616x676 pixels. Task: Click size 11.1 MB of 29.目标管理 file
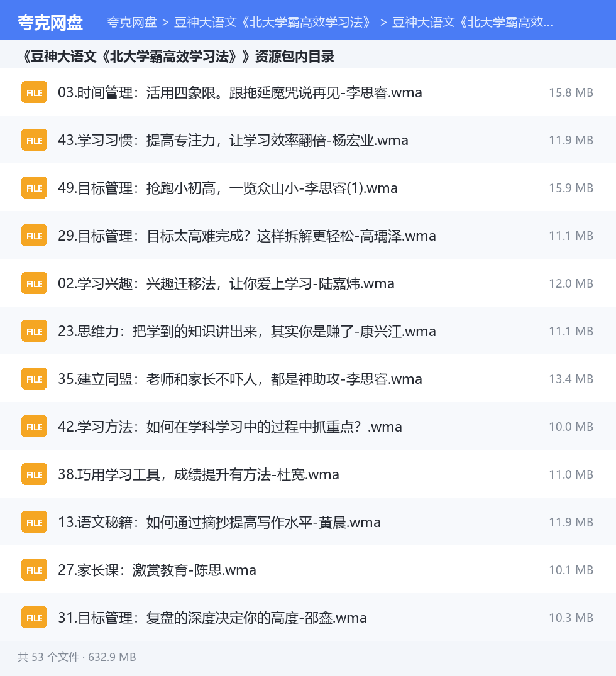point(571,236)
